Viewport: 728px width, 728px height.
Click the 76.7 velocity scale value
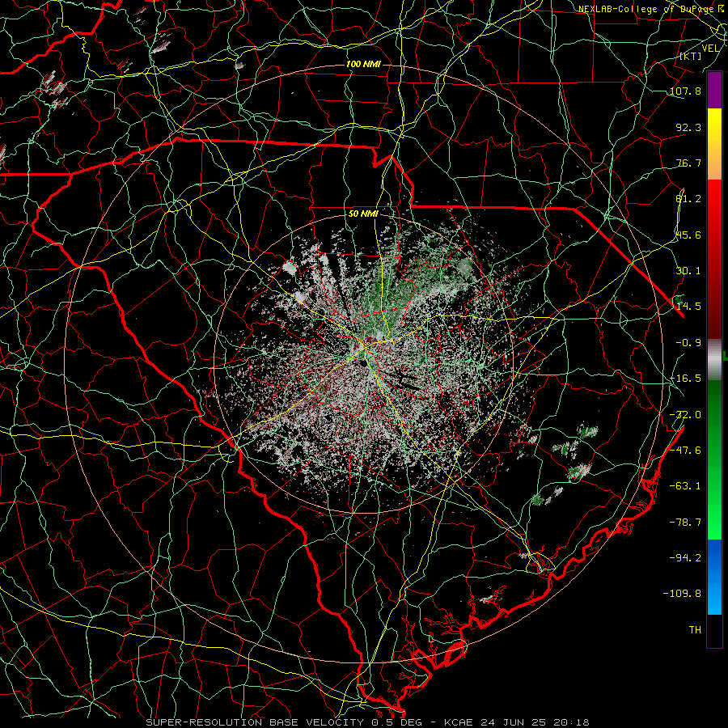688,163
